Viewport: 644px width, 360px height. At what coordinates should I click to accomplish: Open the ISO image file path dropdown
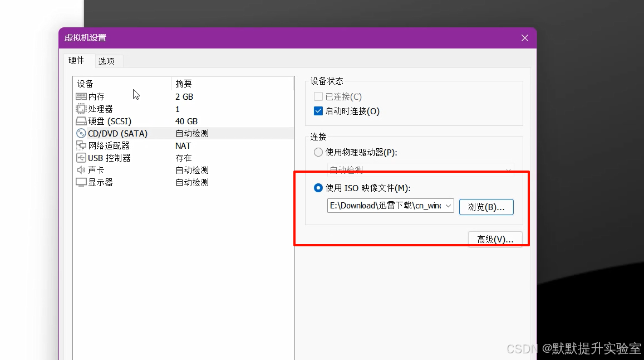point(448,206)
